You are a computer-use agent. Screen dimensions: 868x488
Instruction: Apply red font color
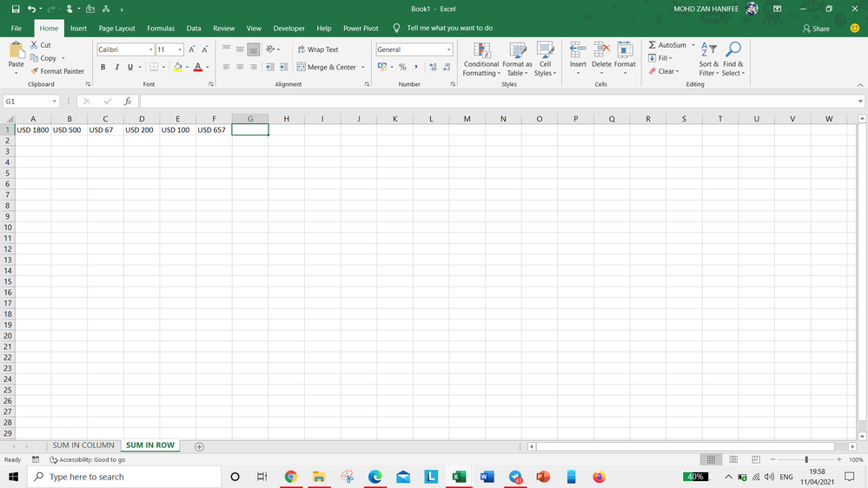(x=197, y=67)
